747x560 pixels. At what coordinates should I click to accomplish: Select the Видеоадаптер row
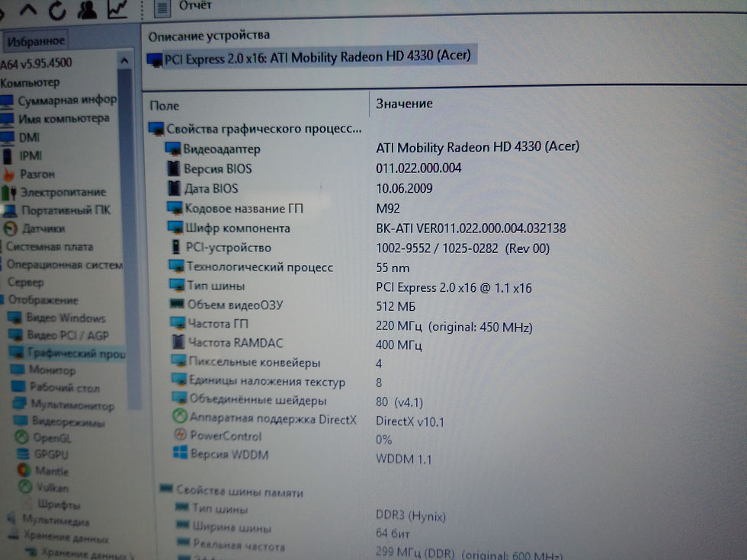pyautogui.click(x=372, y=148)
